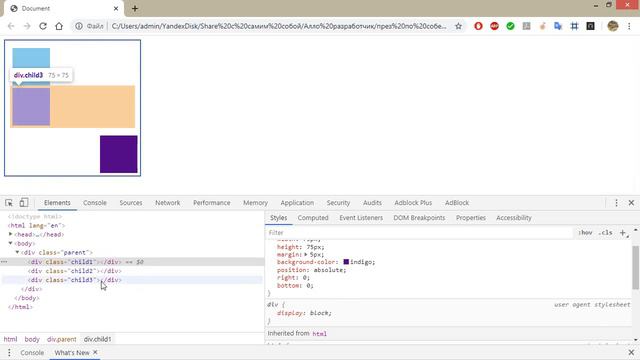Open the dark square extension icon
This screenshot has width=640, height=360.
coord(590,26)
